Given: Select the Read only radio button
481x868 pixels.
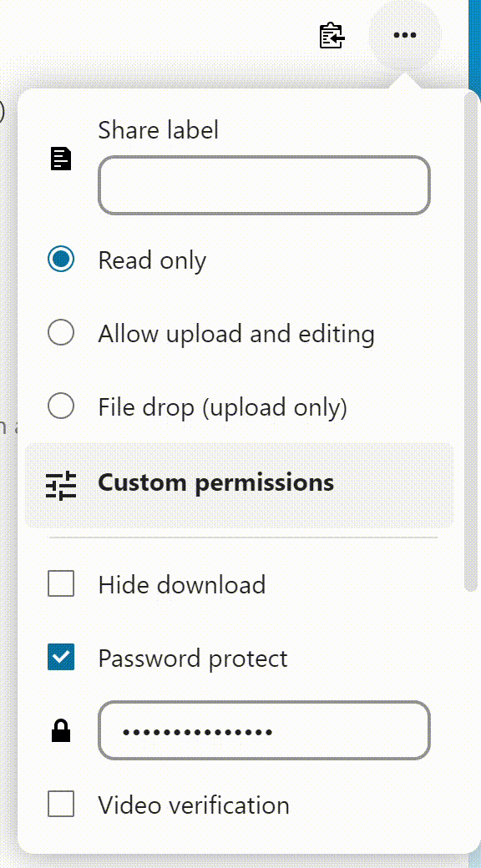Looking at the screenshot, I should tap(60, 259).
